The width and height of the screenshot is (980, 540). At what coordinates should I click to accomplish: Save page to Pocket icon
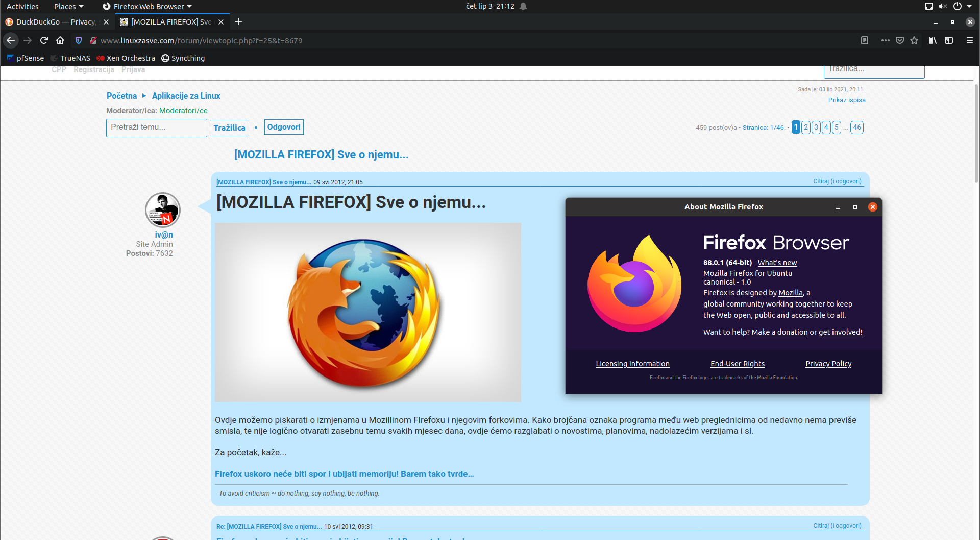[x=900, y=40]
